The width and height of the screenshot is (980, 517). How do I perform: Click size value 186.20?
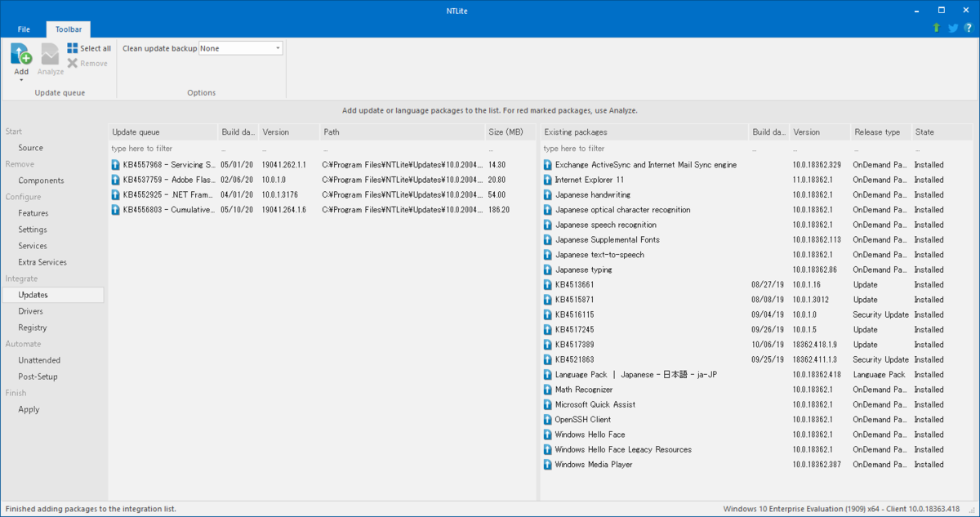tap(499, 210)
